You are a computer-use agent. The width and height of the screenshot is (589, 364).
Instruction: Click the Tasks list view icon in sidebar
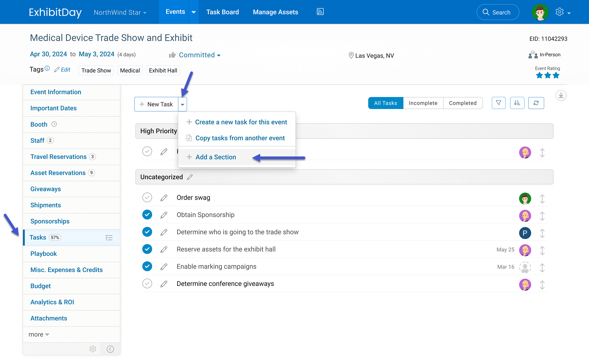(109, 237)
